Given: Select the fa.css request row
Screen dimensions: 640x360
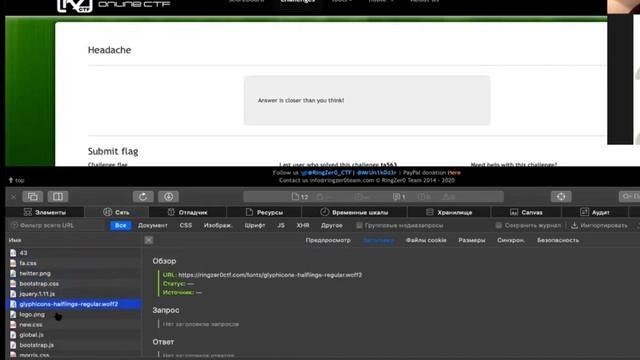Looking at the screenshot, I should (x=74, y=263).
